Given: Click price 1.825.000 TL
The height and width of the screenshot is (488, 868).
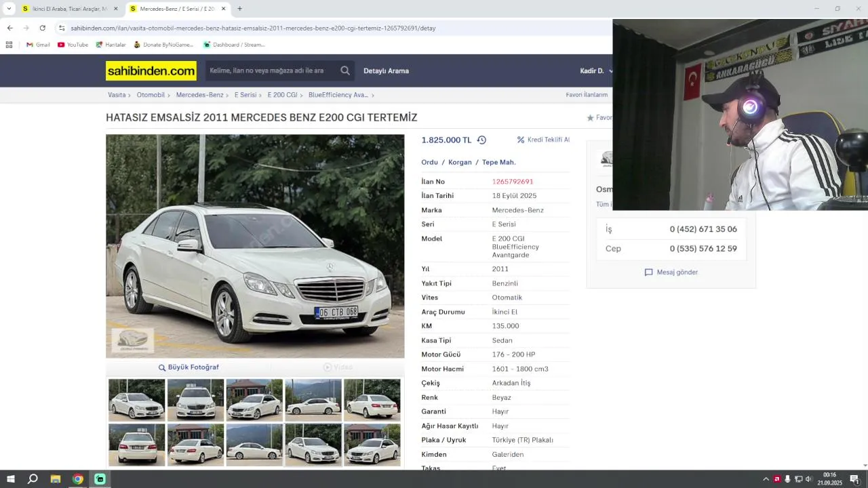Looking at the screenshot, I should (446, 140).
